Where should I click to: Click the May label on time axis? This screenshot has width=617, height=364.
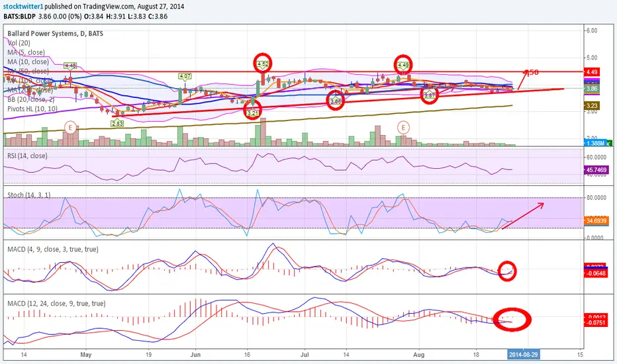86,355
